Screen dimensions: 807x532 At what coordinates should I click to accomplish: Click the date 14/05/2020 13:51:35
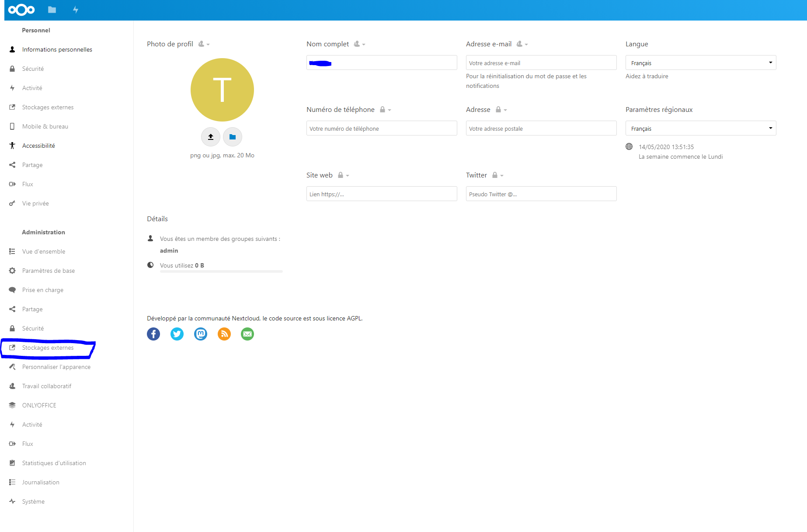[666, 147]
